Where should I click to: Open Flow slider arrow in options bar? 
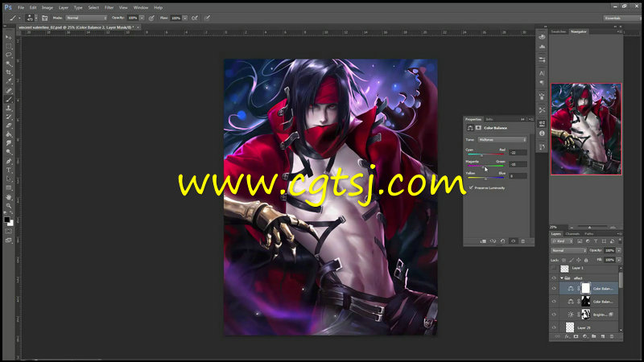pyautogui.click(x=185, y=18)
